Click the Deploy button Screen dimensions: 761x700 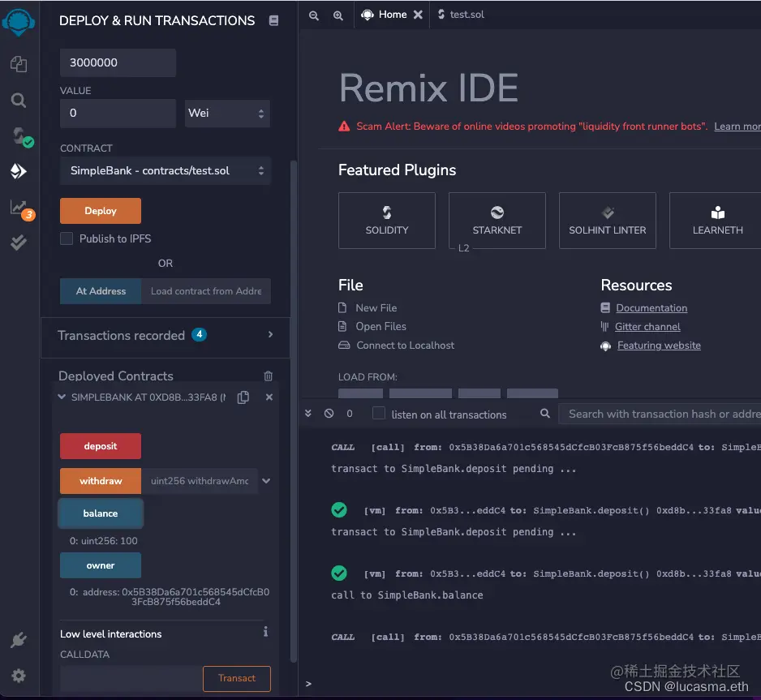point(101,211)
